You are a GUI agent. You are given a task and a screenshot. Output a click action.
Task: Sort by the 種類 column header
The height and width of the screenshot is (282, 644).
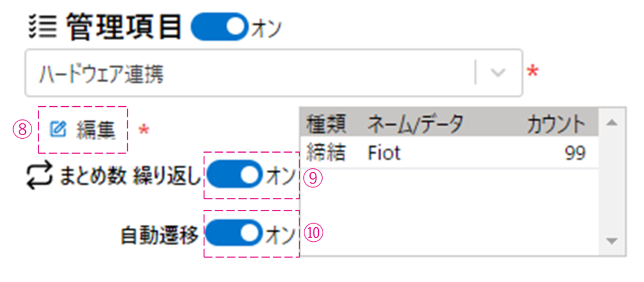326,124
